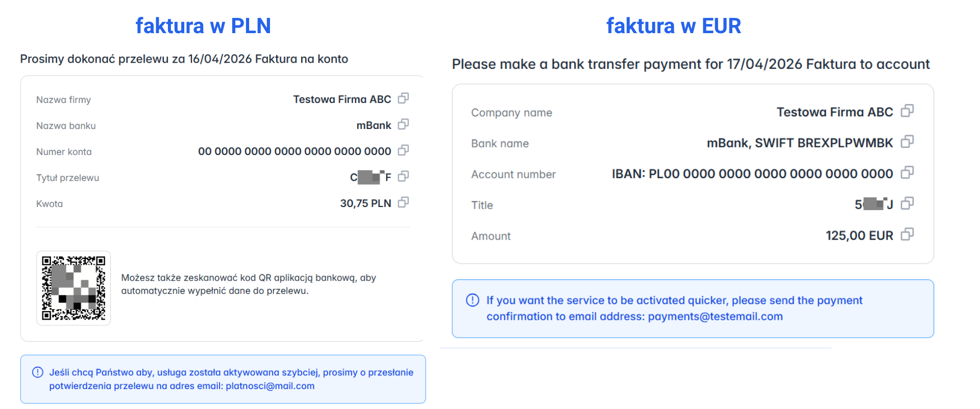Click the 'faktura w EUR' heading
This screenshot has height=409, width=980.
(674, 25)
